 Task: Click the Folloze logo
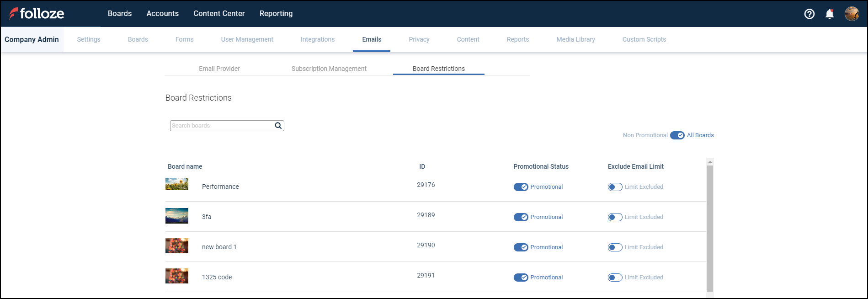pos(37,14)
